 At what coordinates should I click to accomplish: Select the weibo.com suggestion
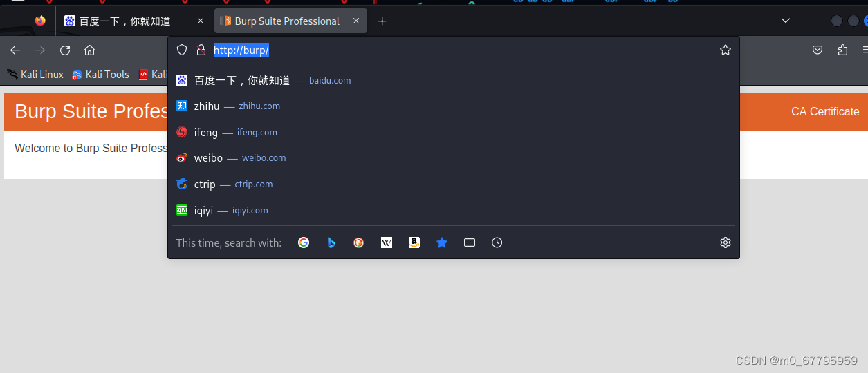(x=454, y=158)
